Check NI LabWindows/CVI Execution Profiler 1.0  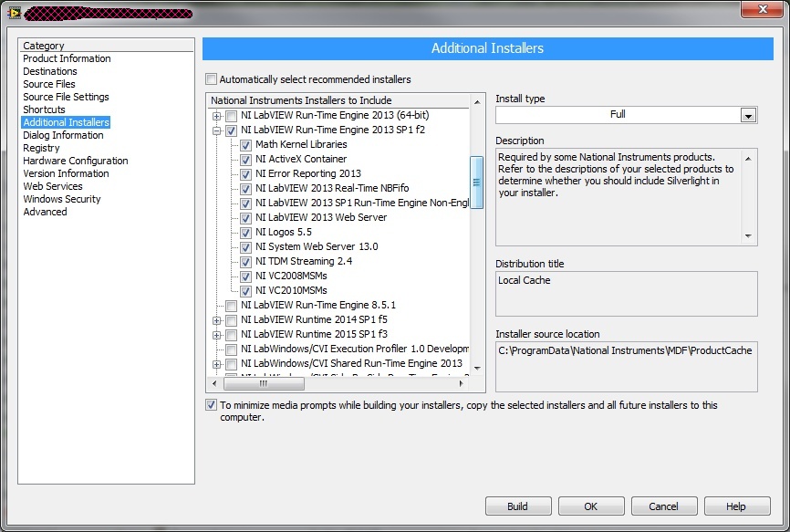pos(232,349)
